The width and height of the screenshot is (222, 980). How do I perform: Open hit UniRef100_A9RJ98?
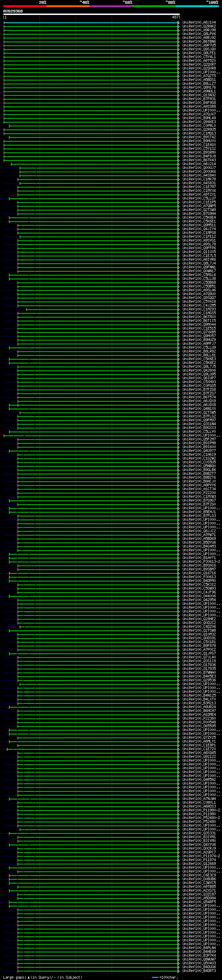click(199, 30)
